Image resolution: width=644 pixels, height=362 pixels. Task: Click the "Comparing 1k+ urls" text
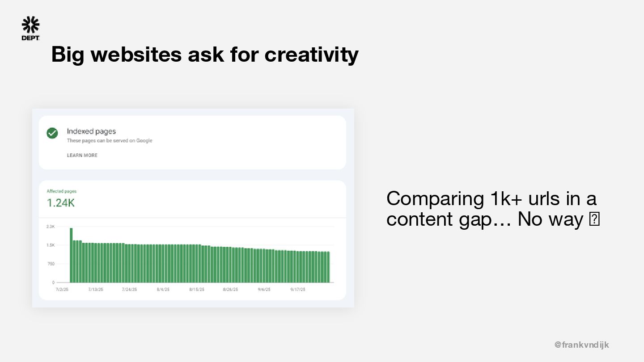[491, 199]
